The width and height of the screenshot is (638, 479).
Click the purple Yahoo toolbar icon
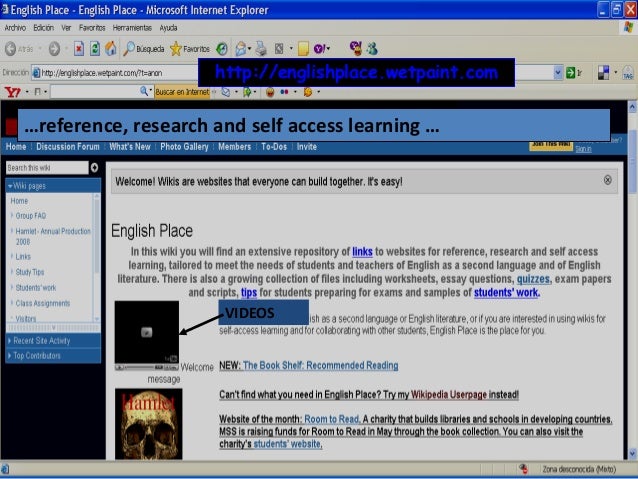(x=319, y=49)
